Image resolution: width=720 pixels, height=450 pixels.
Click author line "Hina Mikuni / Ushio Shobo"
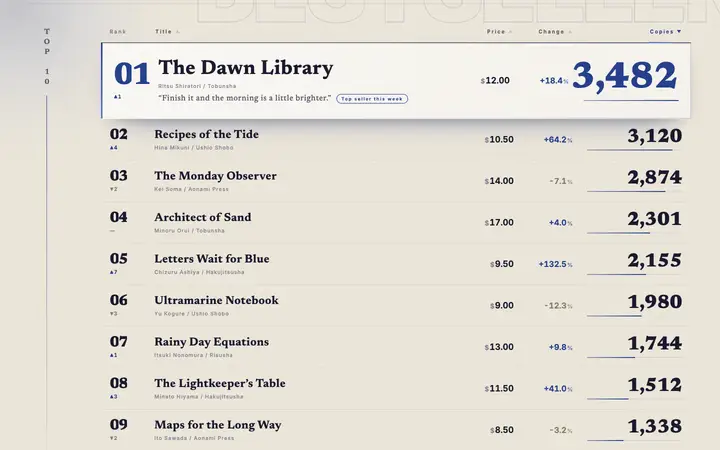(x=194, y=147)
